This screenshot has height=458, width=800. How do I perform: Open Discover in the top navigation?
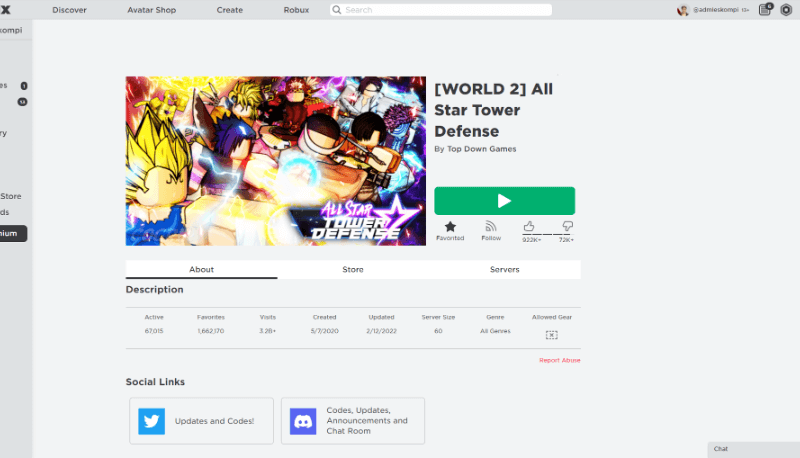(x=69, y=10)
